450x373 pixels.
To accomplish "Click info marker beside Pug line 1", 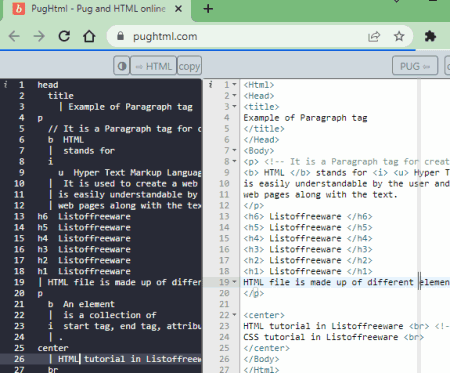I will coord(6,85).
